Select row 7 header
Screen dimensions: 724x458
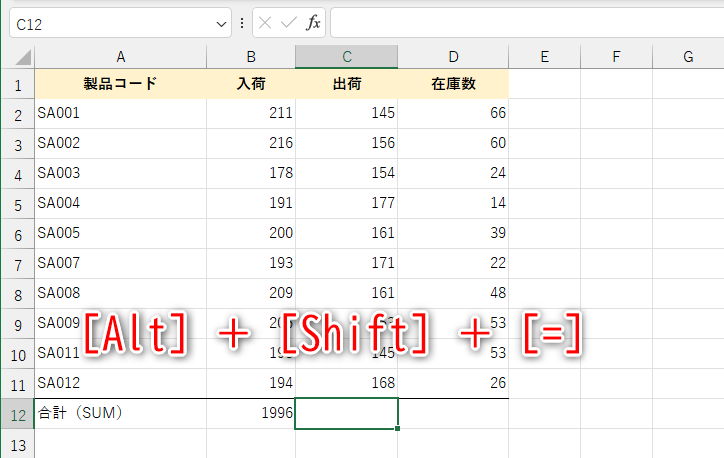point(18,264)
